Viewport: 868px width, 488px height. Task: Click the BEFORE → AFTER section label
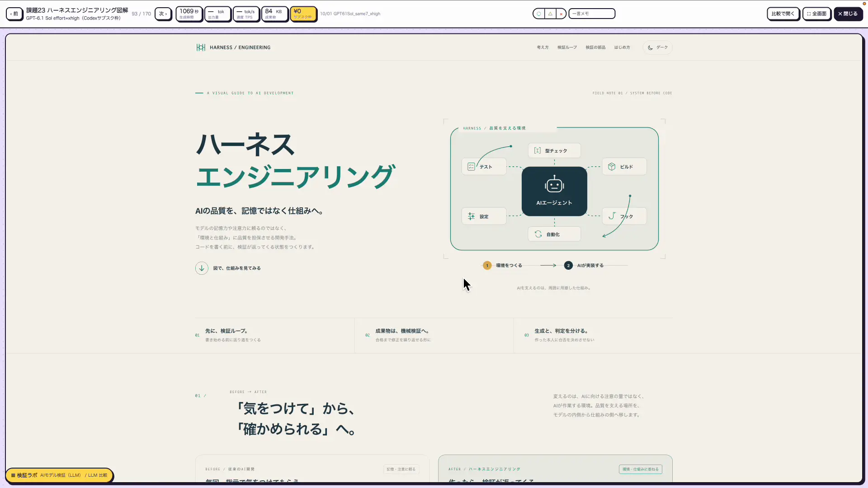coord(248,392)
